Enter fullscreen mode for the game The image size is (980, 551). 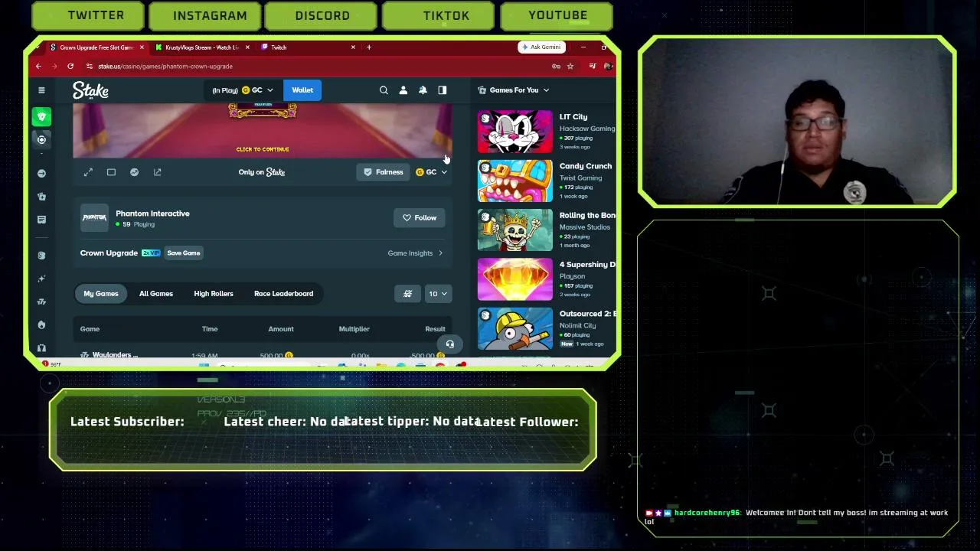click(x=88, y=172)
